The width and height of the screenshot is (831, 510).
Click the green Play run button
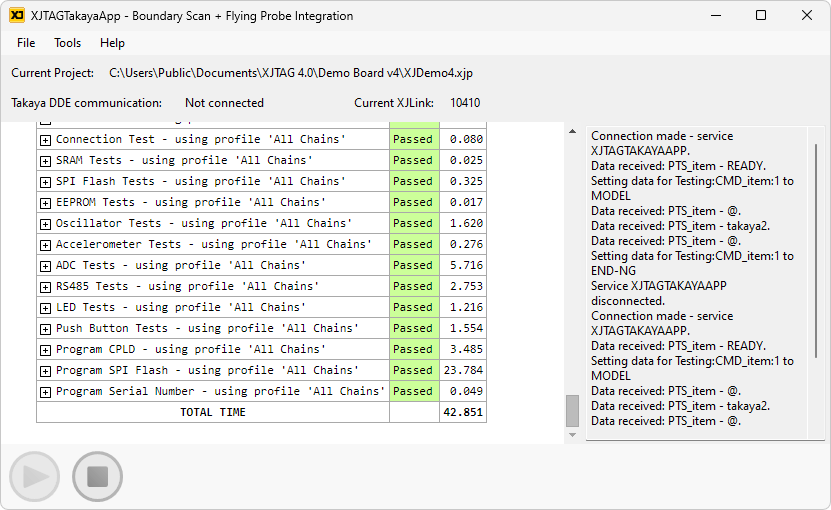pyautogui.click(x=35, y=477)
